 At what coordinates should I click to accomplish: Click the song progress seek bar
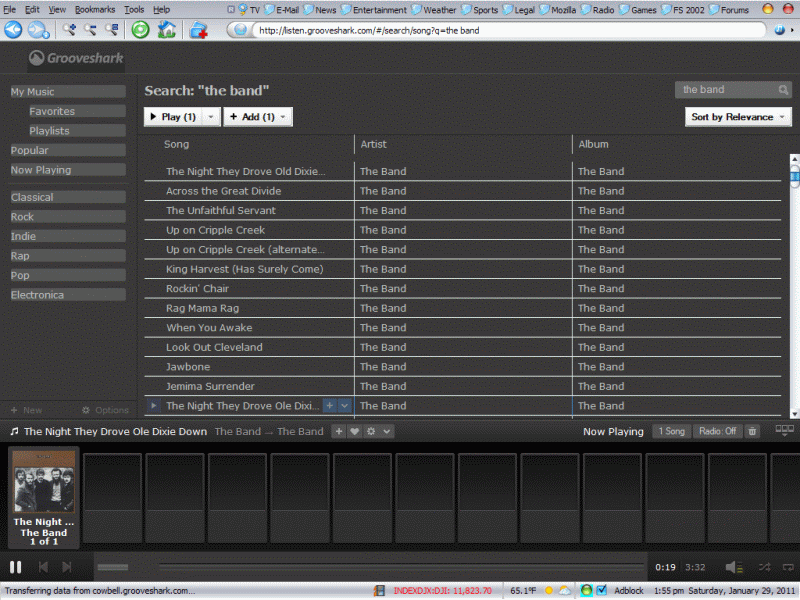(x=401, y=566)
